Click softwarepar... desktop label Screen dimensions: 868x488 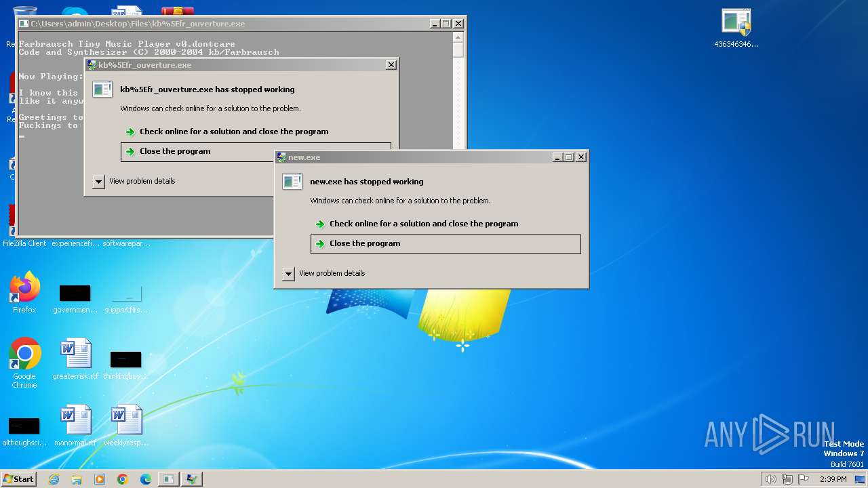126,243
